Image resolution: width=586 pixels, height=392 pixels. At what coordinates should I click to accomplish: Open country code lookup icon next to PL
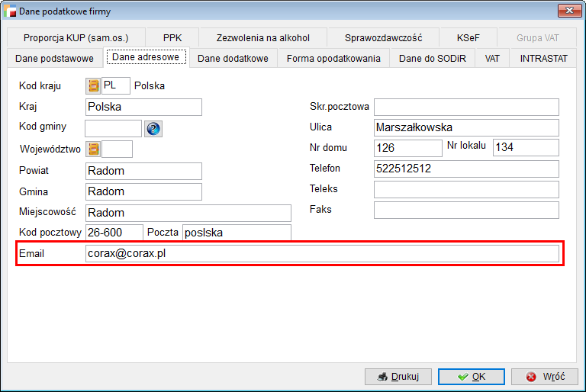point(93,86)
